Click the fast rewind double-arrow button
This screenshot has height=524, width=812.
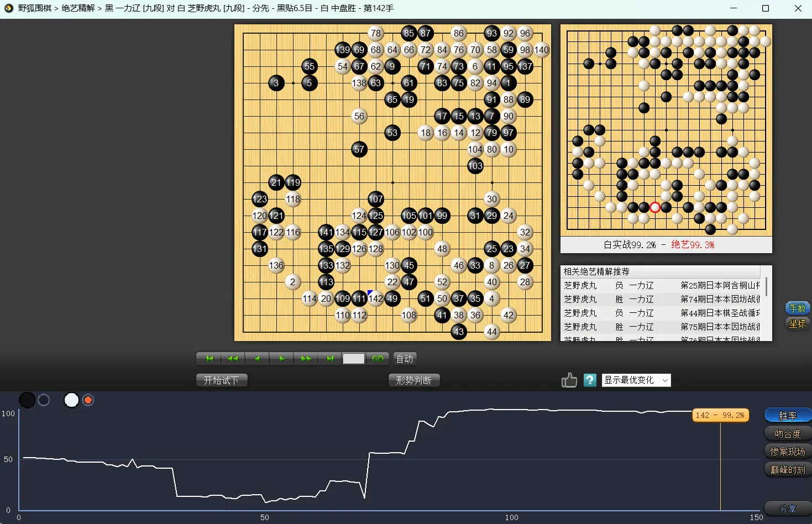click(233, 359)
